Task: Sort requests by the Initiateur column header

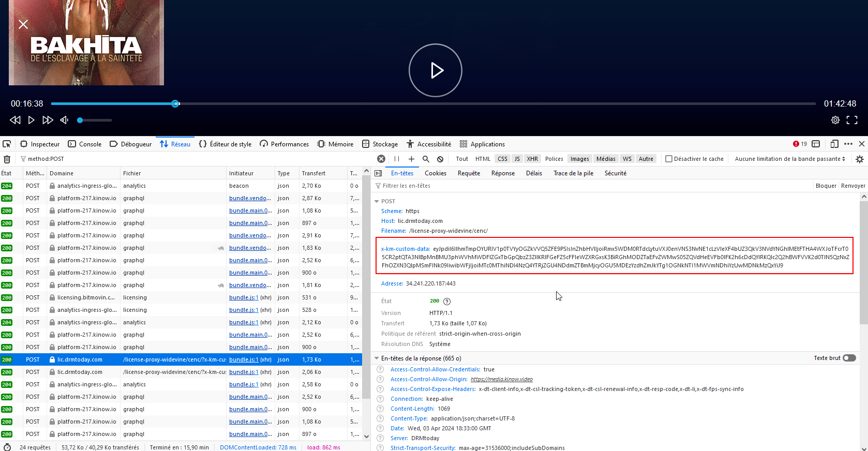Action: click(x=250, y=173)
